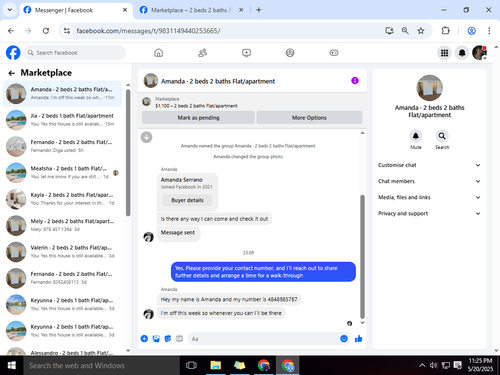Send a thumbs-up like
The height and width of the screenshot is (375, 500).
[x=359, y=339]
